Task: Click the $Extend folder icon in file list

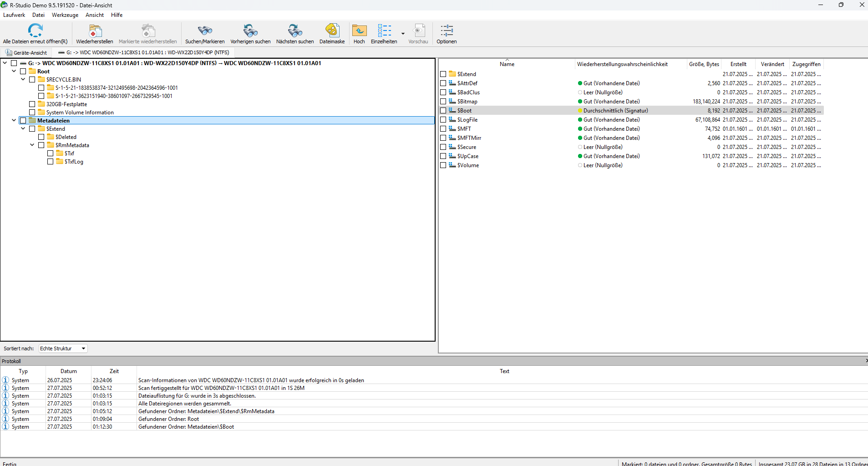Action: coord(452,74)
